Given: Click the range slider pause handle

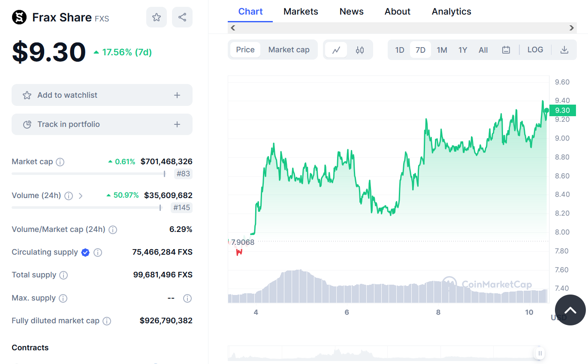Looking at the screenshot, I should 540,353.
